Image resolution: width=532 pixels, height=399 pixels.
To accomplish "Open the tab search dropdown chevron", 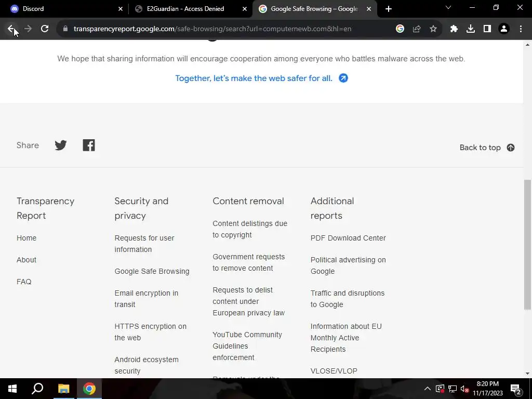I will pyautogui.click(x=448, y=7).
